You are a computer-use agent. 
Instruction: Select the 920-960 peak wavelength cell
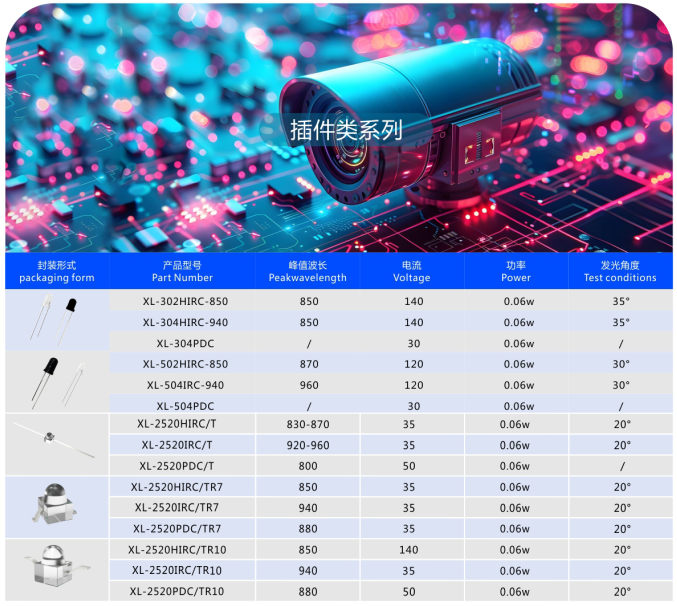(308, 446)
